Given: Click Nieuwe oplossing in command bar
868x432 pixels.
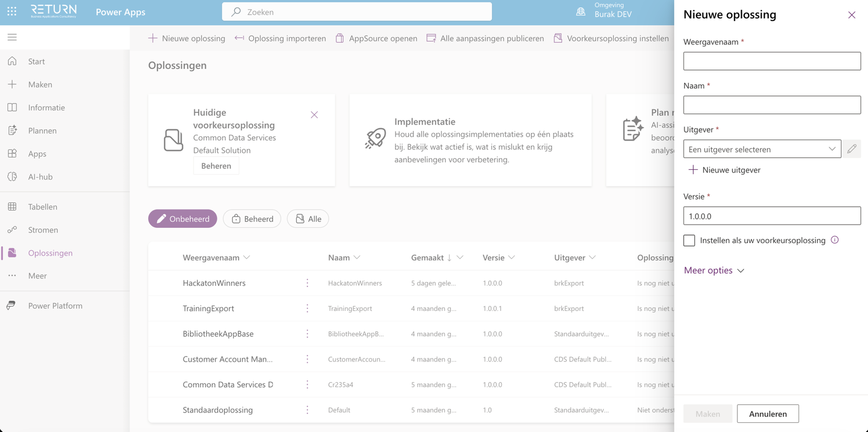Looking at the screenshot, I should 187,38.
